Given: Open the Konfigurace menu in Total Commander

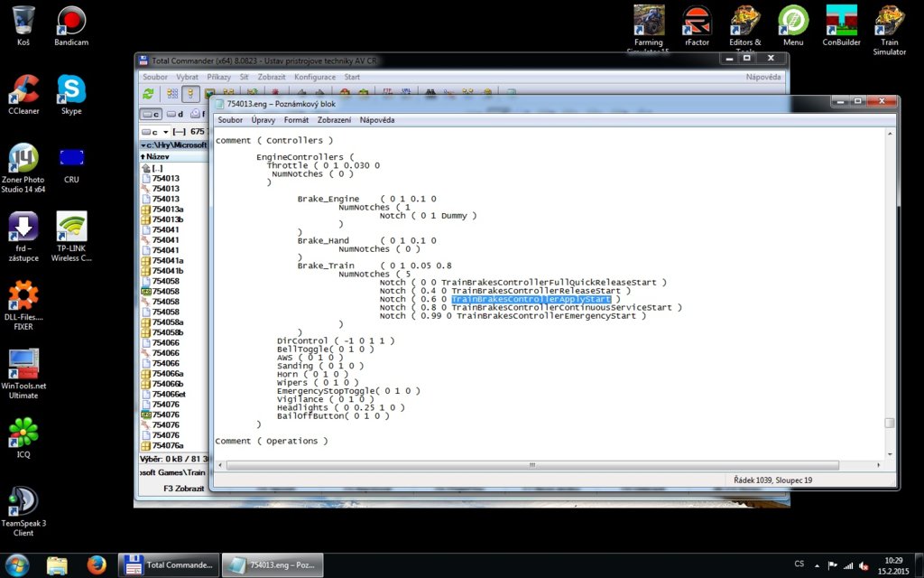Looking at the screenshot, I should 314,78.
